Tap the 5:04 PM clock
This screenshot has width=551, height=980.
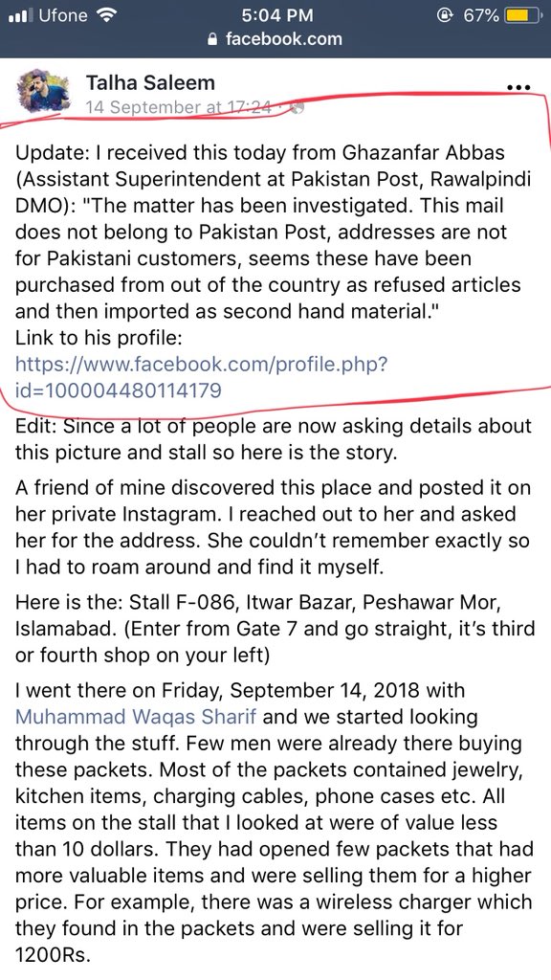click(275, 15)
